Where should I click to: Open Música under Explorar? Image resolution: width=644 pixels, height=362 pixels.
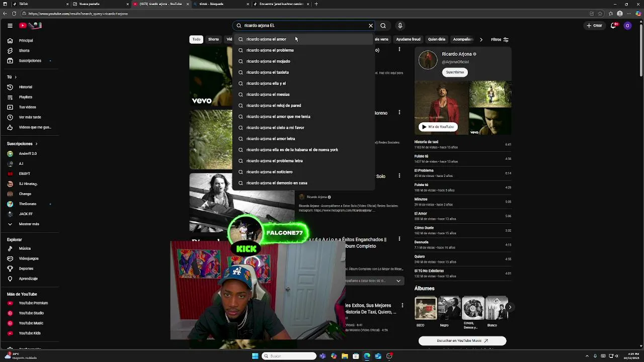pos(25,248)
